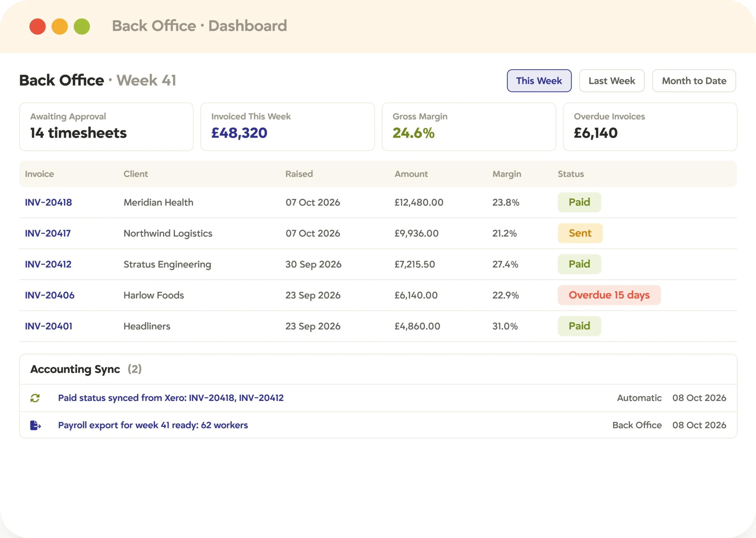
Task: Select the This Week tab
Action: click(539, 81)
